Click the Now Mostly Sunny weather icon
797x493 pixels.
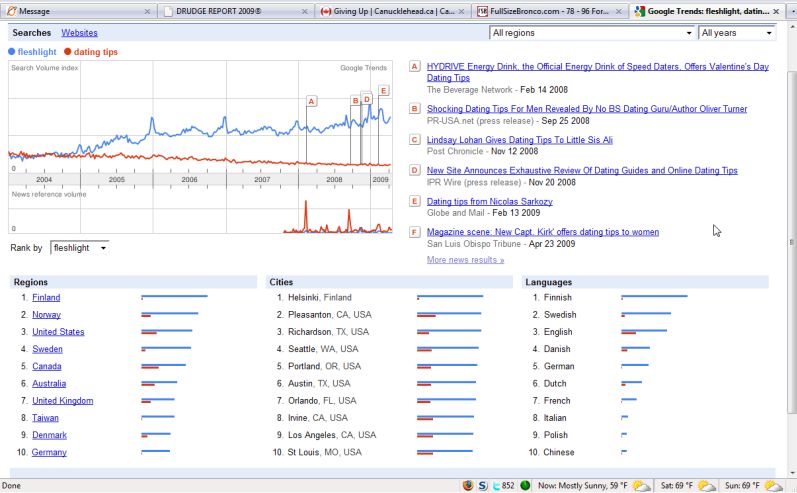641,486
